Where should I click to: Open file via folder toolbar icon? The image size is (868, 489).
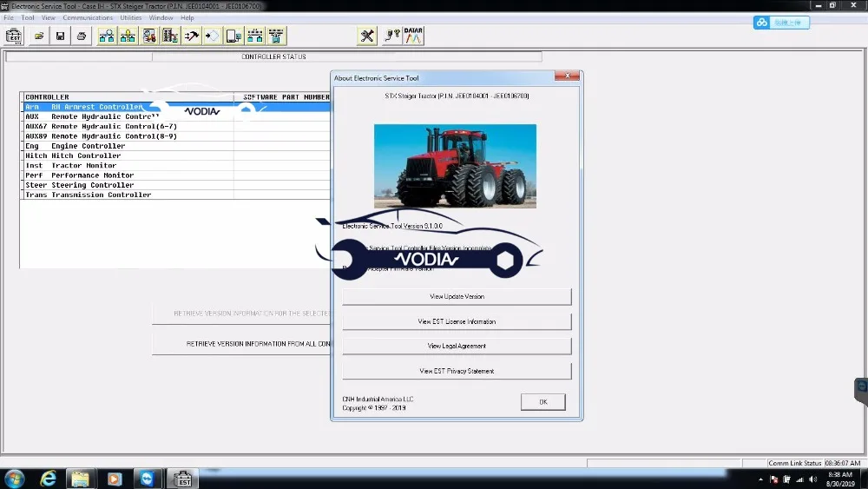coord(39,36)
